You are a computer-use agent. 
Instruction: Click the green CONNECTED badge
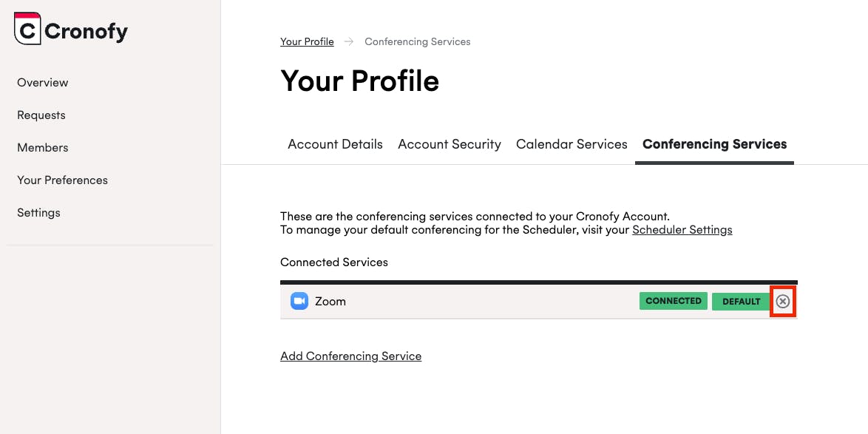(673, 301)
